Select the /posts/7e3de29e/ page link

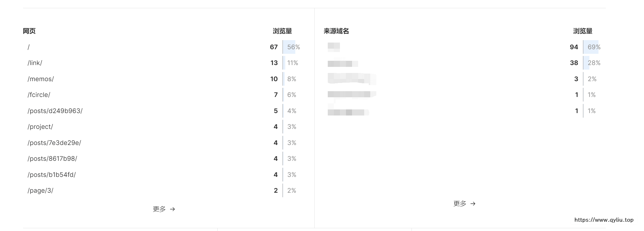(54, 143)
